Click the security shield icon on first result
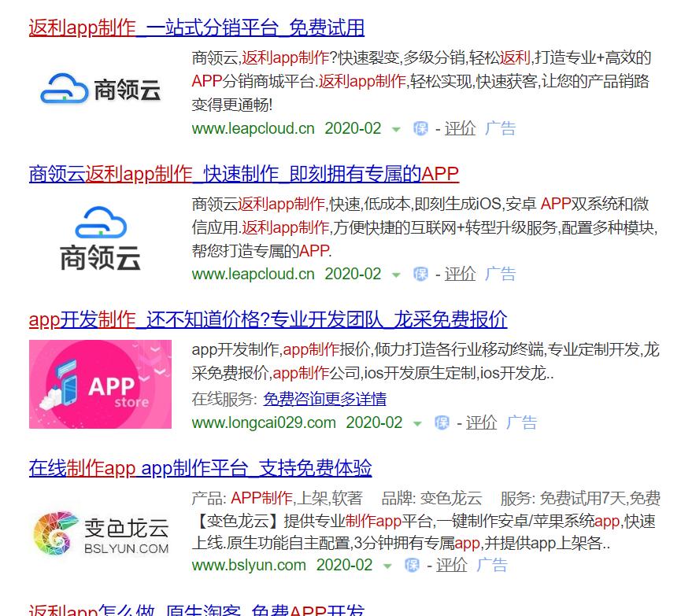 420,128
